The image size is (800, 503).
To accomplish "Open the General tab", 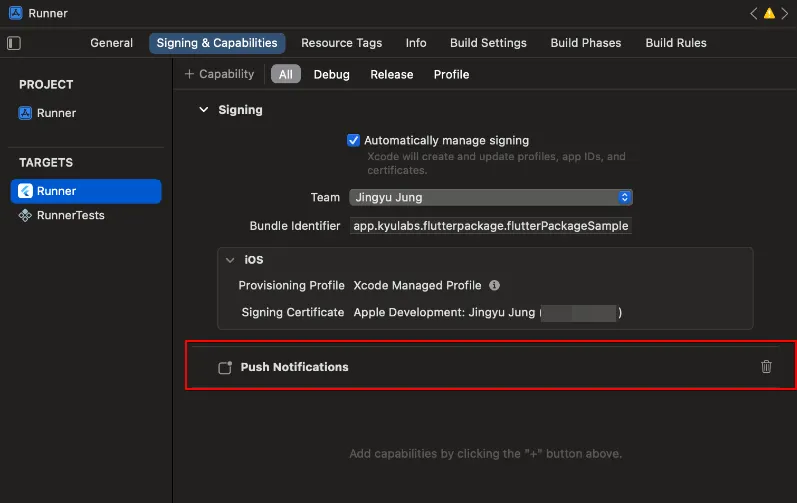I will (111, 43).
